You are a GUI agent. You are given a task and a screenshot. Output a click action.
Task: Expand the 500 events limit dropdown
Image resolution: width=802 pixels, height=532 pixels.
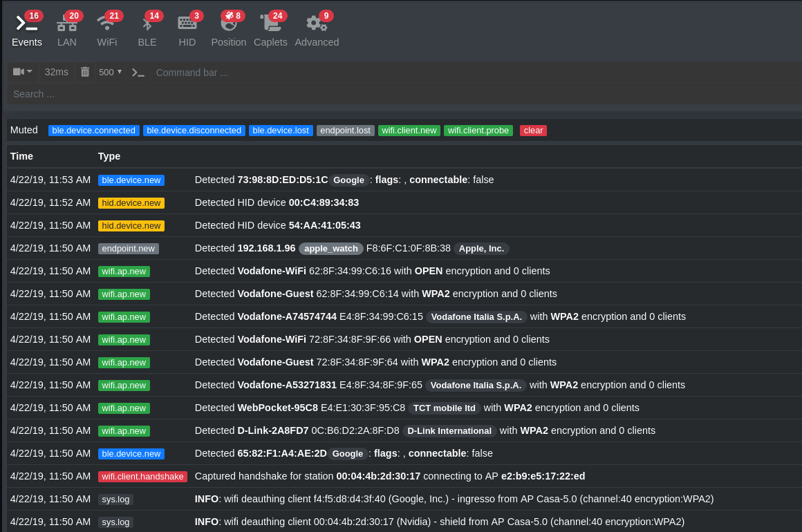pos(111,72)
